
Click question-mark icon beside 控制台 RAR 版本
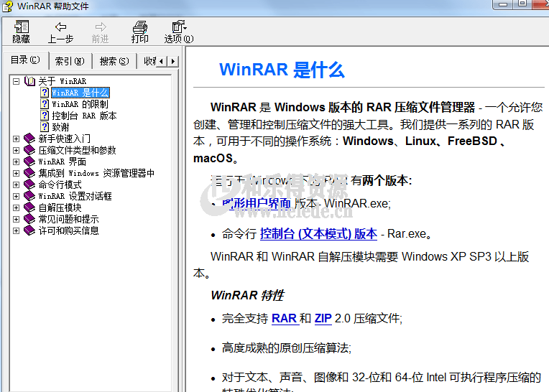(x=45, y=116)
